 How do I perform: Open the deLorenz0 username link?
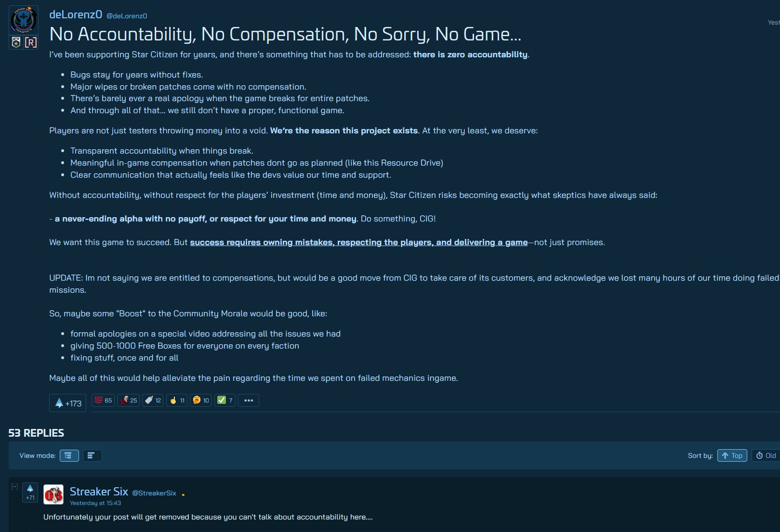coord(76,14)
